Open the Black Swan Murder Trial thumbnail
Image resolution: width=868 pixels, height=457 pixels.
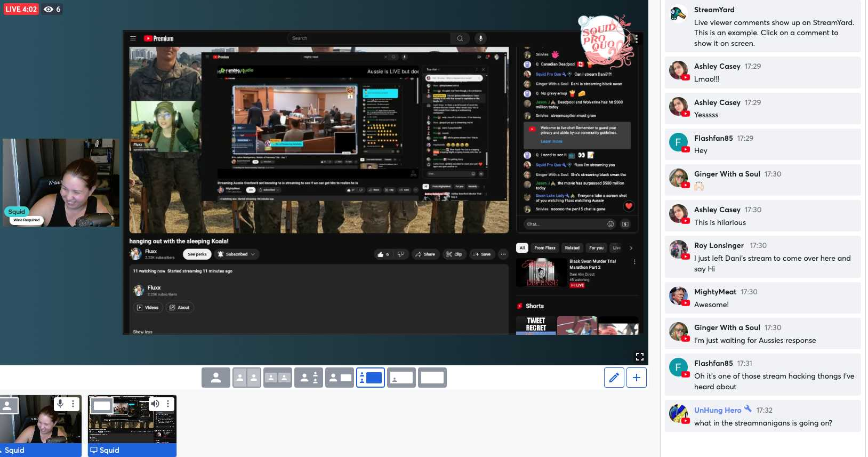pos(542,272)
